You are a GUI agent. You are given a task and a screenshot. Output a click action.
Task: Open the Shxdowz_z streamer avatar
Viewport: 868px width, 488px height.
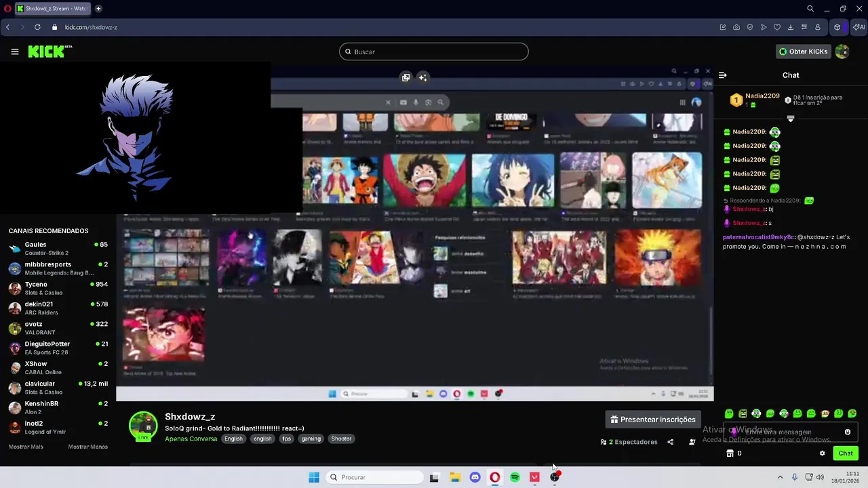coord(143,426)
